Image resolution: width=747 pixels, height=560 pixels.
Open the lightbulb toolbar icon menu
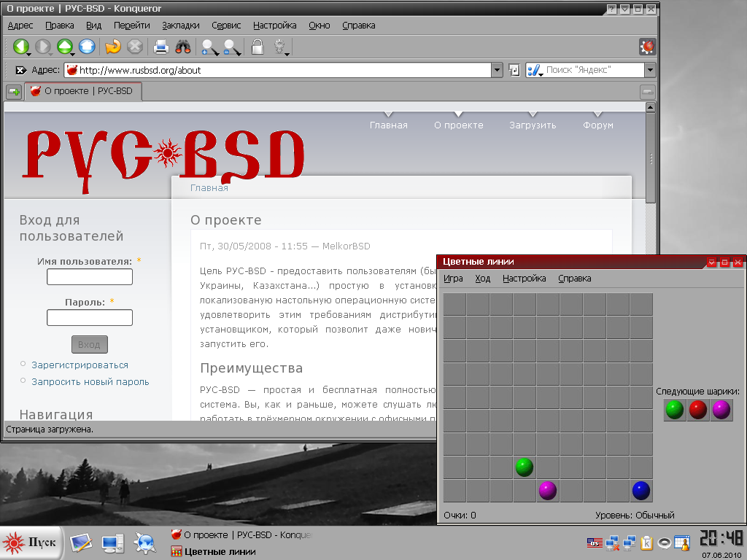coord(280,47)
